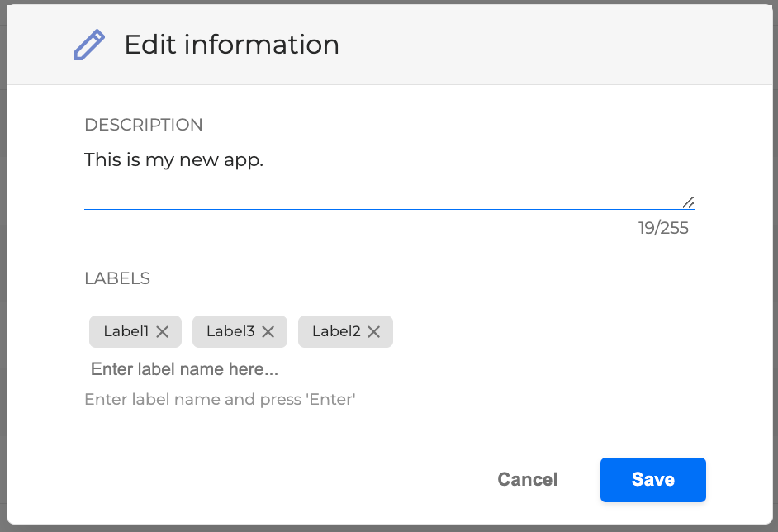
Task: Delete Label2 via its X icon
Action: click(373, 331)
